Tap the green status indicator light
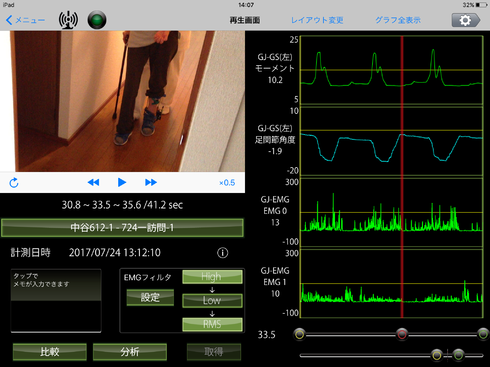This screenshot has height=367, width=490. point(97,20)
